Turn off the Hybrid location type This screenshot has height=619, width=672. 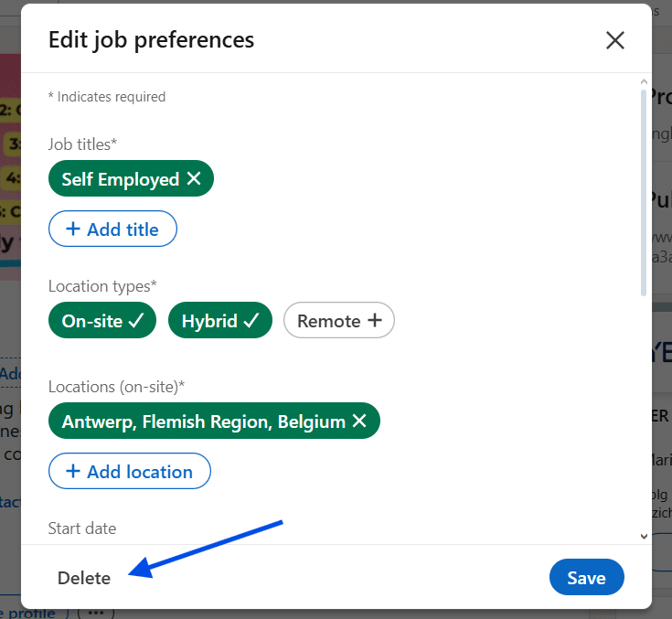[x=220, y=321]
